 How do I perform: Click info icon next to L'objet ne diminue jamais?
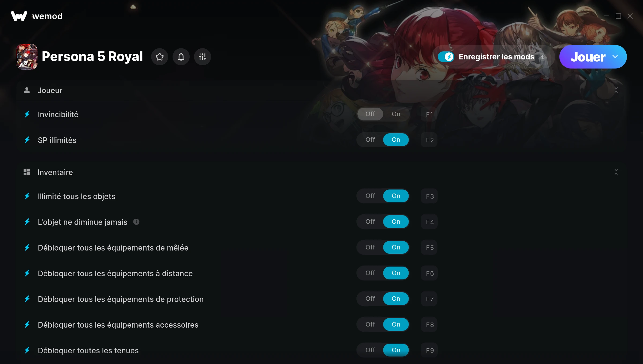(x=136, y=222)
